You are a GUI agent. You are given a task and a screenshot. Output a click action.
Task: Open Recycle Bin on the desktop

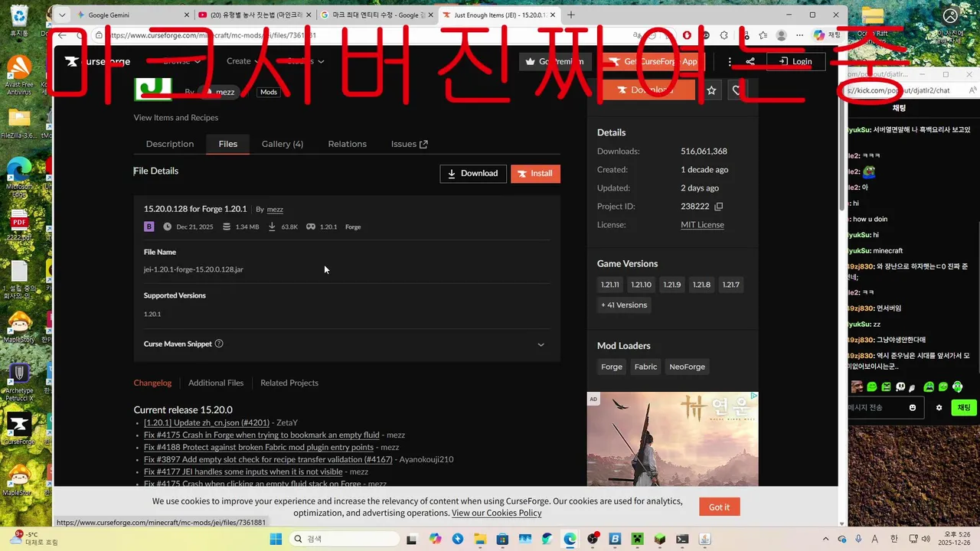(19, 19)
